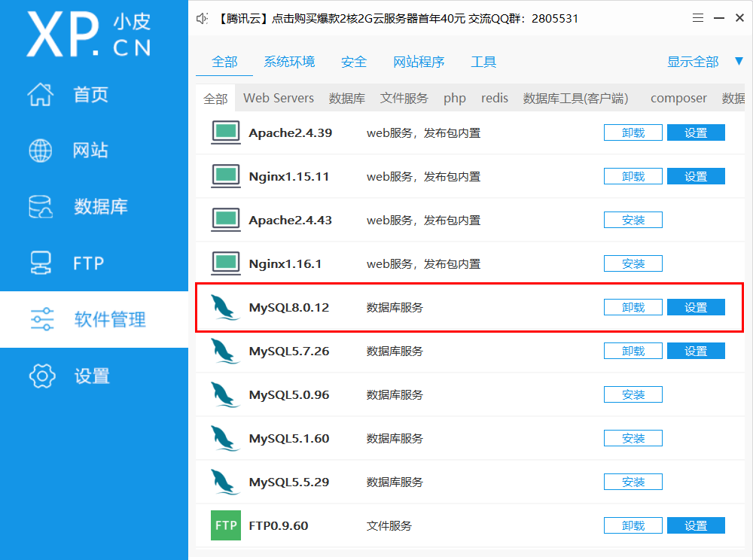
Task: Click the 设置 gear icon in sidebar
Action: click(41, 376)
